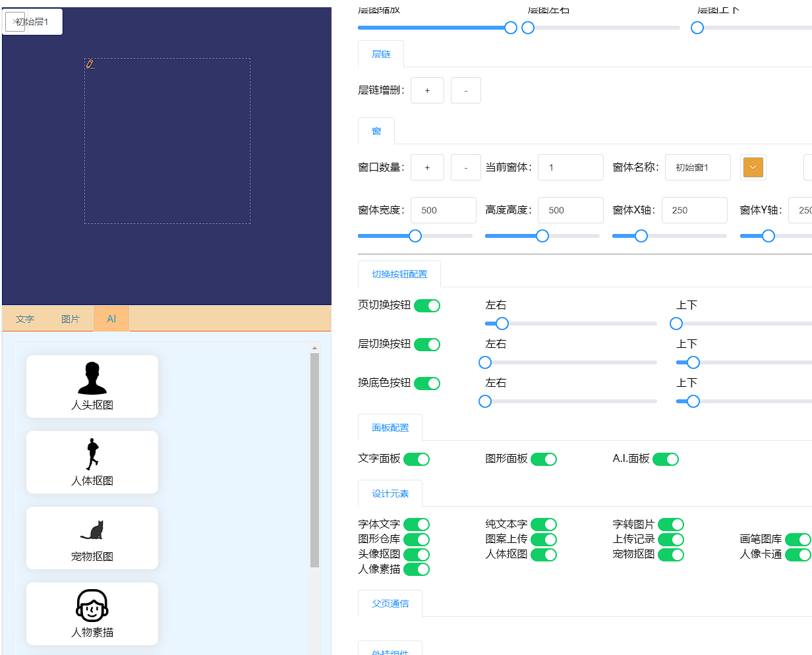Toggle the 换底色按钮 switch
This screenshot has width=812, height=655.
point(427,384)
